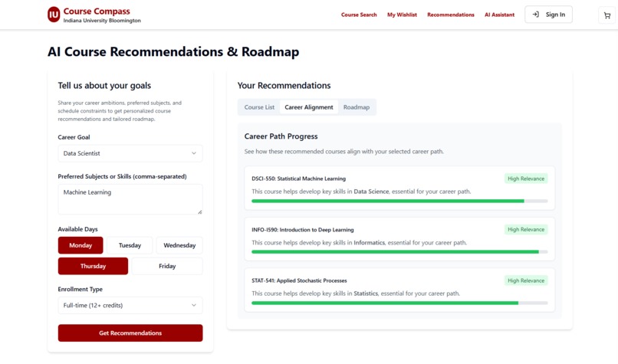
Task: Click the DSCI-550 progress bar
Action: point(399,201)
